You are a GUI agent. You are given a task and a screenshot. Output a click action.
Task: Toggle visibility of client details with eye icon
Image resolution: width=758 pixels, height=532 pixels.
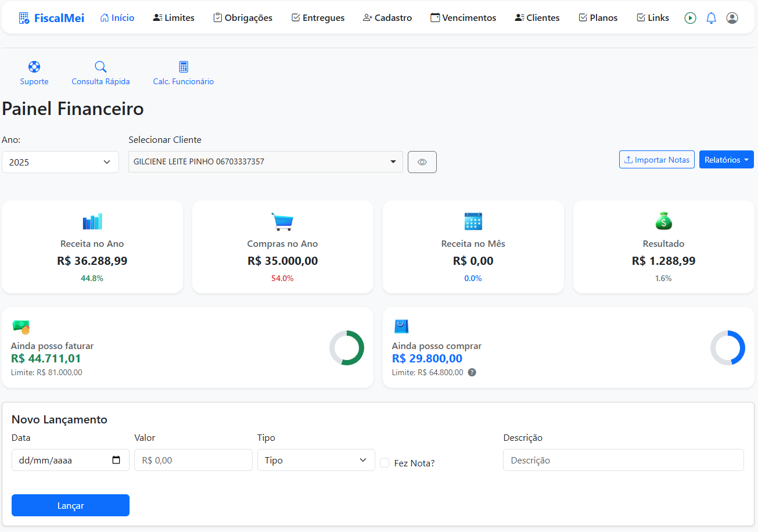tap(422, 161)
